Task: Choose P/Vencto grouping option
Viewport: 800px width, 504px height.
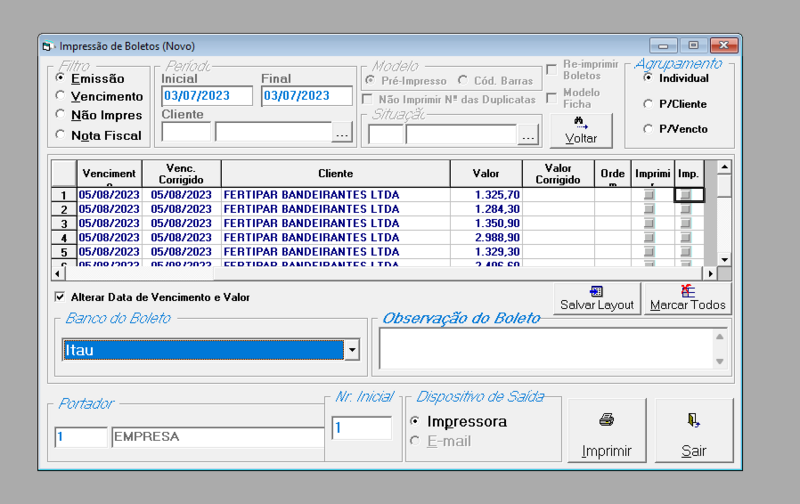Action: (648, 129)
